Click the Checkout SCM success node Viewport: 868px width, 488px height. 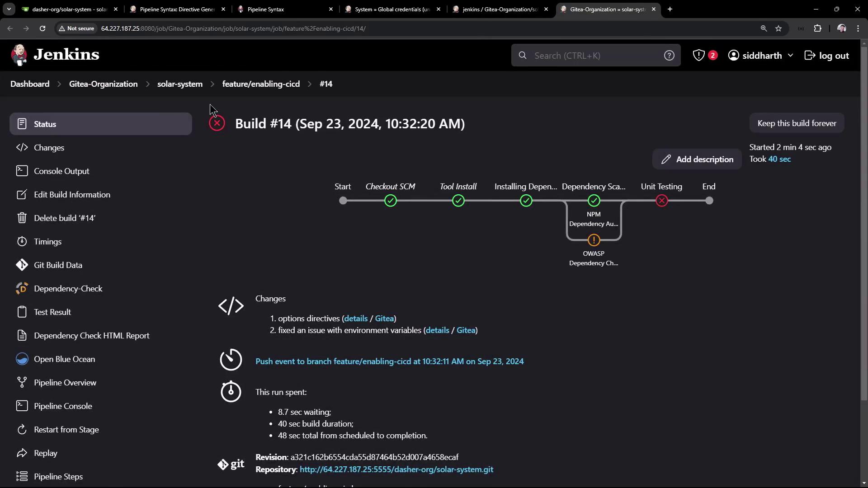pyautogui.click(x=390, y=201)
